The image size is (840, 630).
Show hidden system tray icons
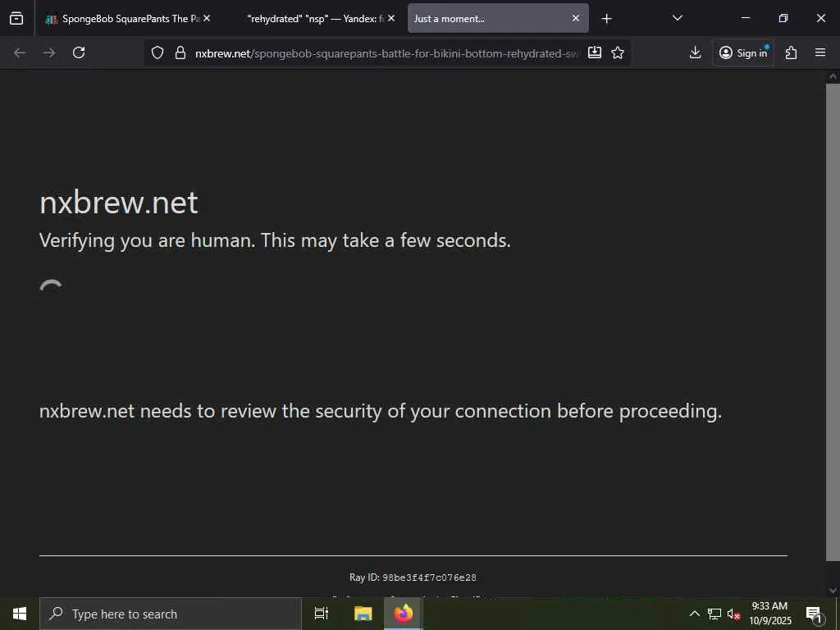point(694,614)
